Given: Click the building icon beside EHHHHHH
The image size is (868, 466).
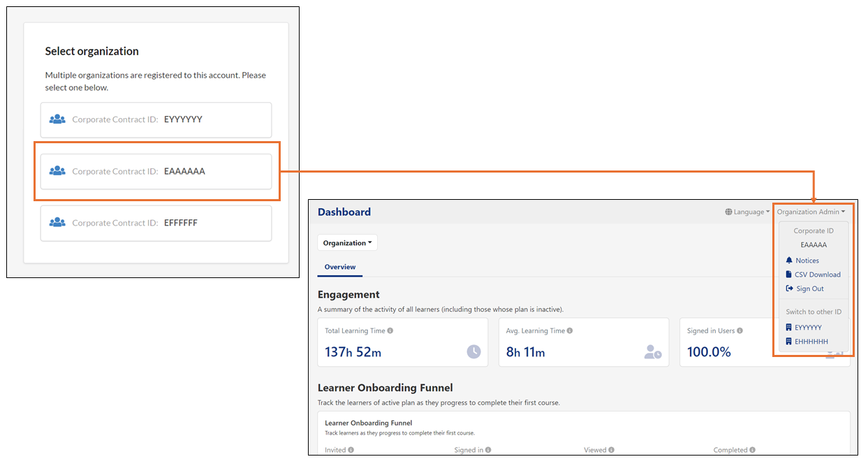Looking at the screenshot, I should (x=788, y=342).
